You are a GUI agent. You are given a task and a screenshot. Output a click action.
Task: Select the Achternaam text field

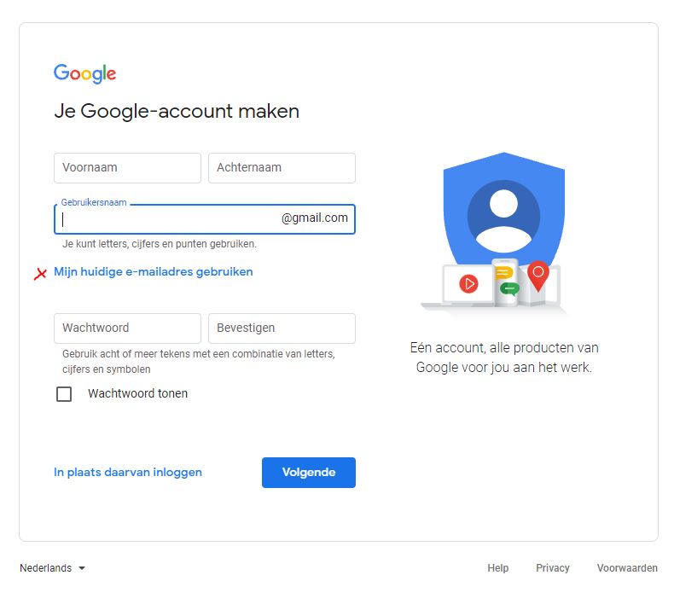click(282, 168)
